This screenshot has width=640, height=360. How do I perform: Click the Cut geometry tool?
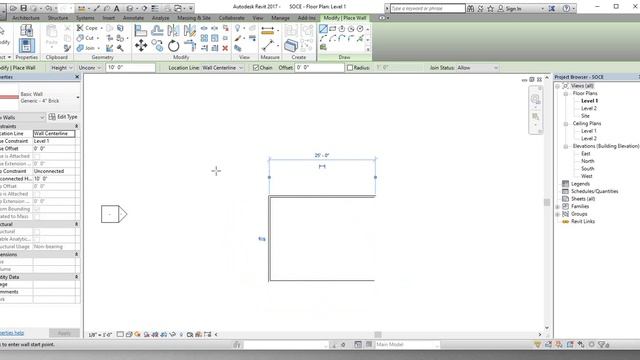(85, 38)
